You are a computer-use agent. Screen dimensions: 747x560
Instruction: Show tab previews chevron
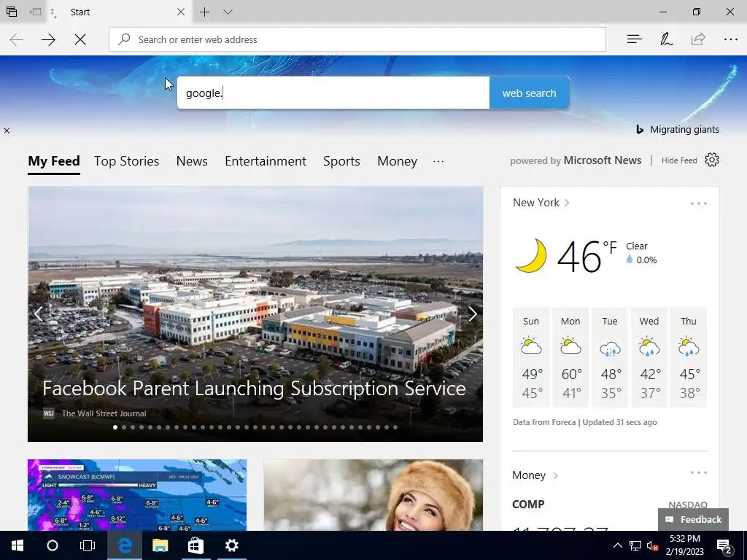pos(228,12)
